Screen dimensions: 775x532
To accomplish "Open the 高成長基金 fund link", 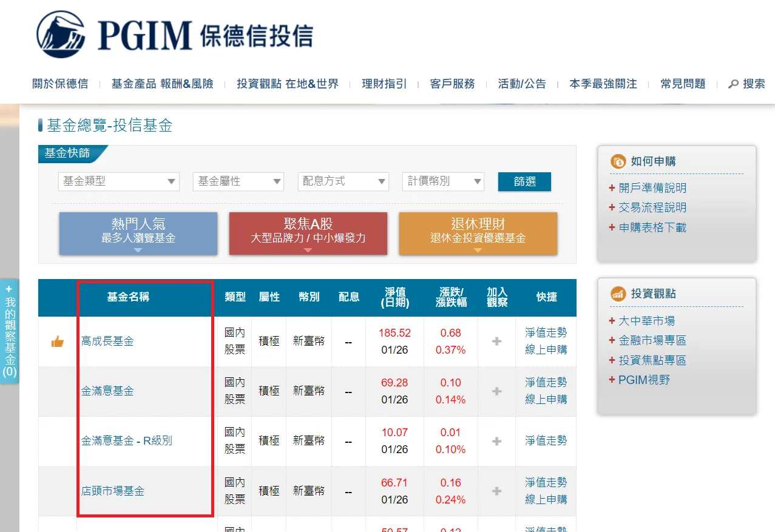I will coord(107,342).
